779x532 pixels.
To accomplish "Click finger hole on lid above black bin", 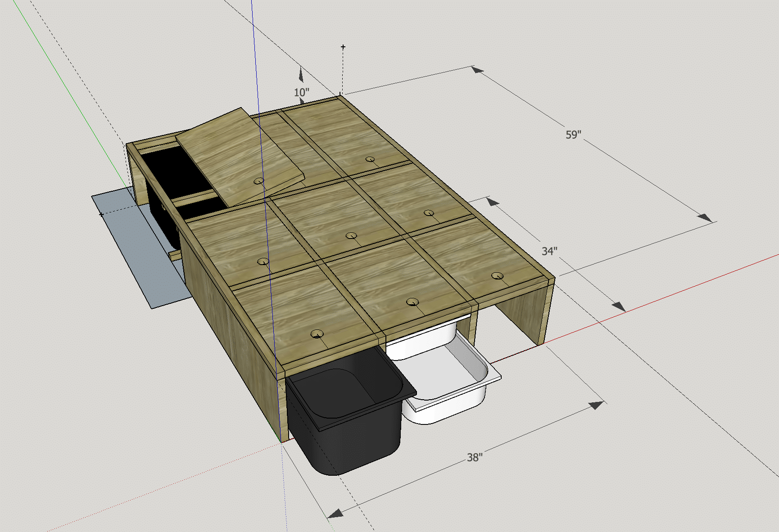I will click(317, 334).
